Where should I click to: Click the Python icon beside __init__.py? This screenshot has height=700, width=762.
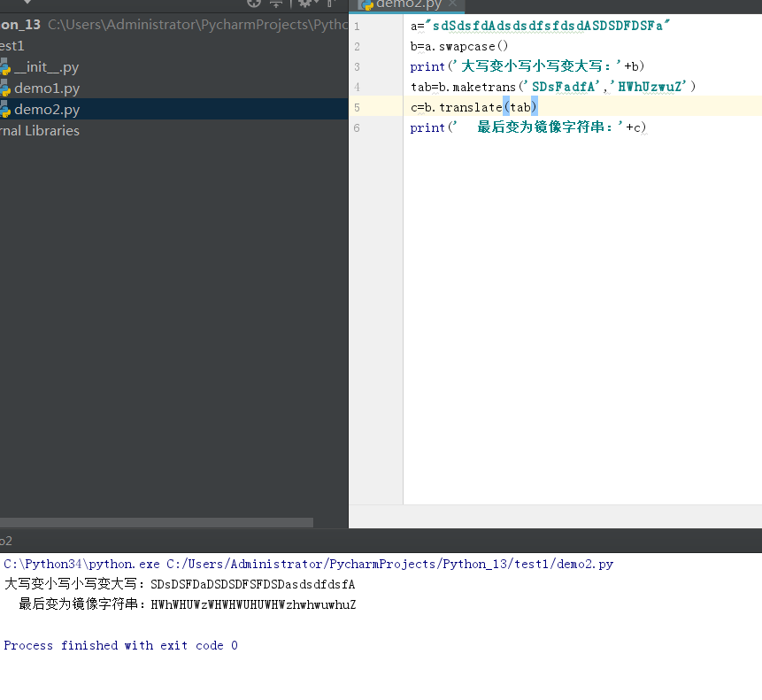[x=4, y=67]
